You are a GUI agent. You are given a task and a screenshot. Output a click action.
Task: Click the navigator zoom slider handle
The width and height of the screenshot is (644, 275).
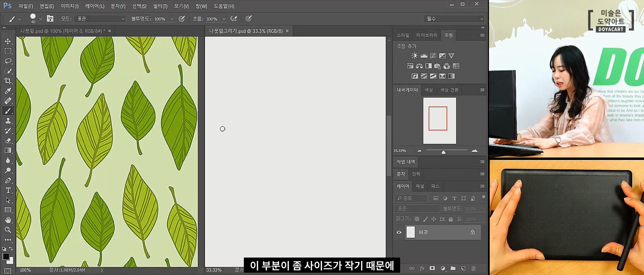[443, 152]
